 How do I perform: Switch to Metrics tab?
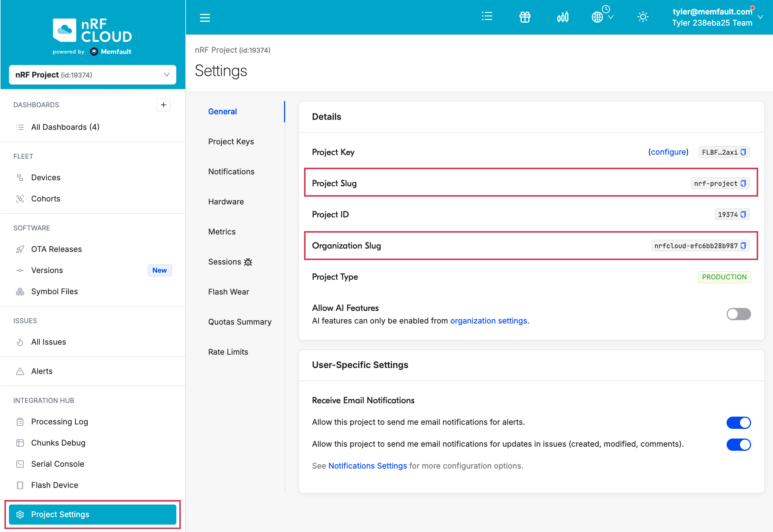pyautogui.click(x=222, y=231)
